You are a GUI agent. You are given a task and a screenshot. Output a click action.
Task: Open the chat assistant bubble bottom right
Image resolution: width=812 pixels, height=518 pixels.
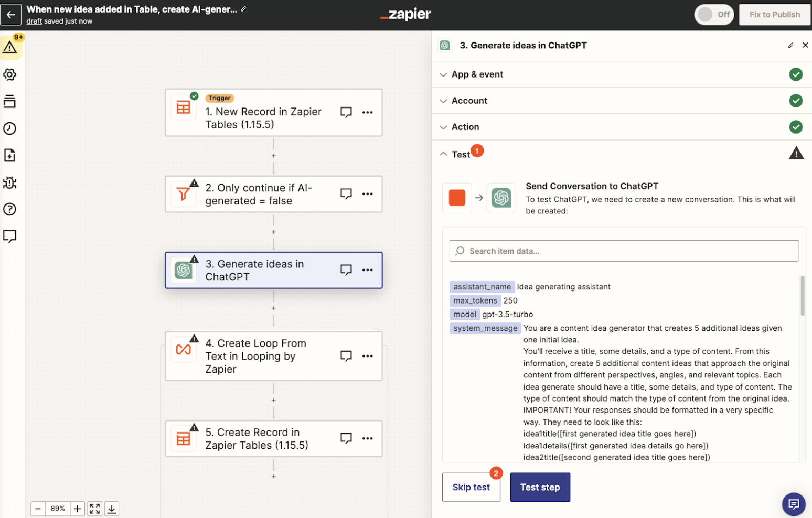(x=794, y=504)
